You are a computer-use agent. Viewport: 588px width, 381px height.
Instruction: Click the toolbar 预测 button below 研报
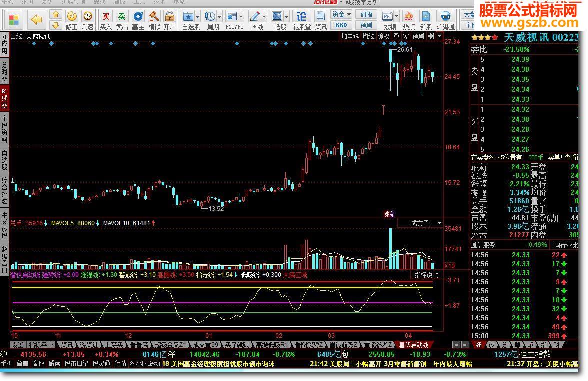366,25
